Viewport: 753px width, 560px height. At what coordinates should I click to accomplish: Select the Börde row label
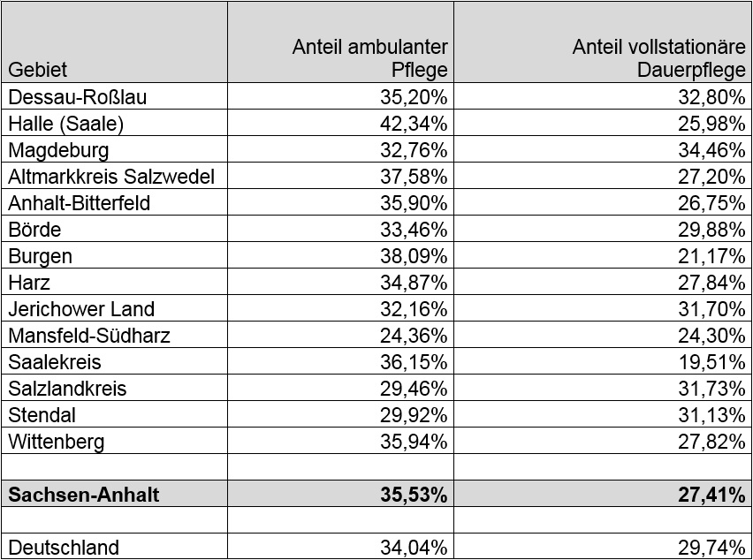point(34,229)
